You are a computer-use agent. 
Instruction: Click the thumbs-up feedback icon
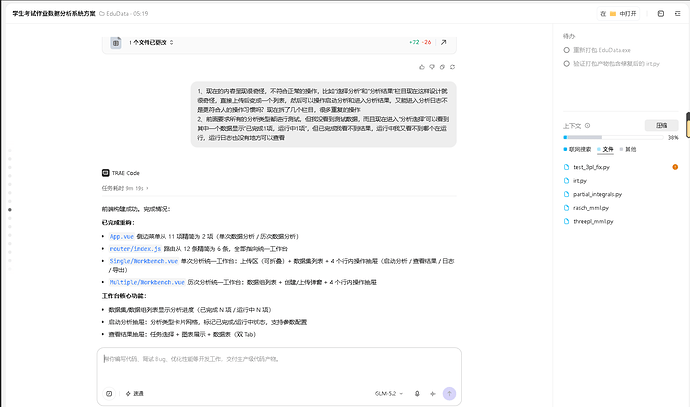(x=422, y=67)
